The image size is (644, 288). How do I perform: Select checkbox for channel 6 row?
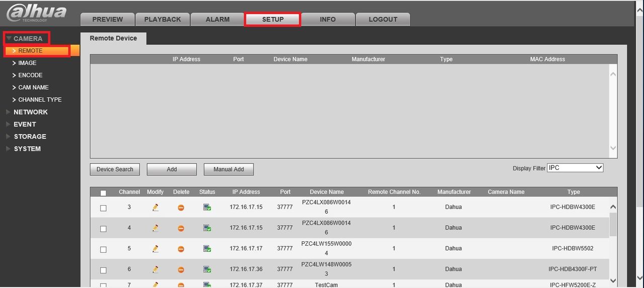coord(103,270)
